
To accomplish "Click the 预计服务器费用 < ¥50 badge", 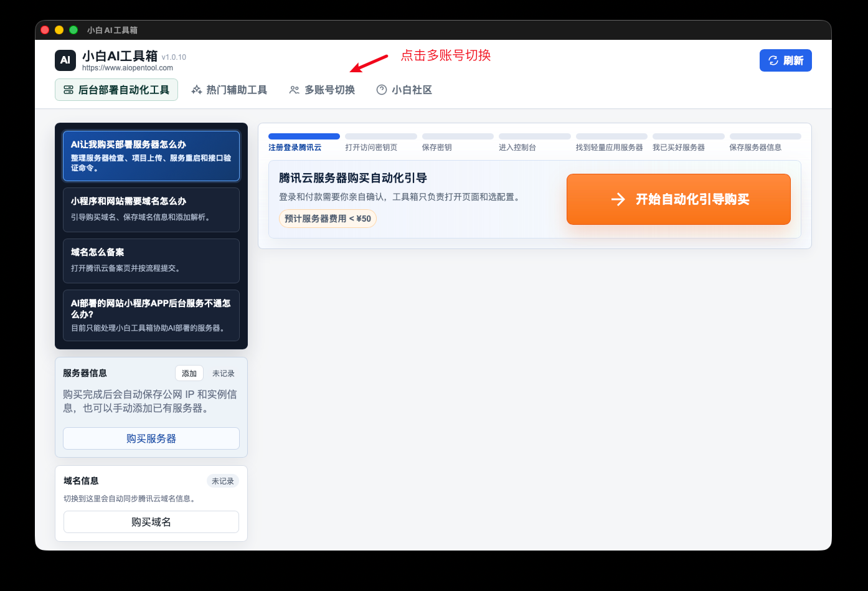I will pyautogui.click(x=328, y=219).
